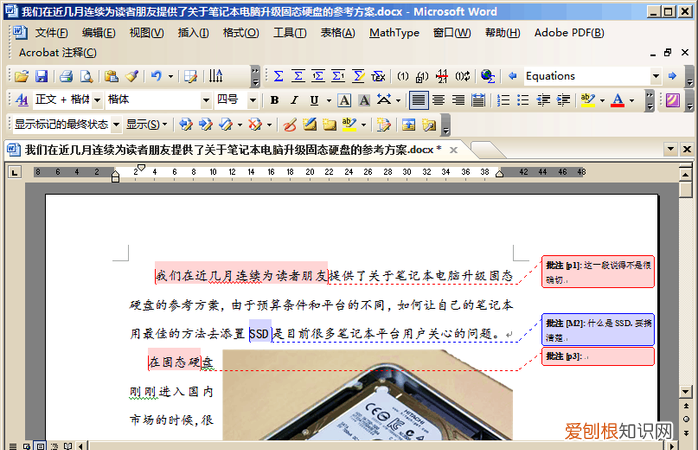
Task: Click the ruler tab-type selector box
Action: pos(15,172)
